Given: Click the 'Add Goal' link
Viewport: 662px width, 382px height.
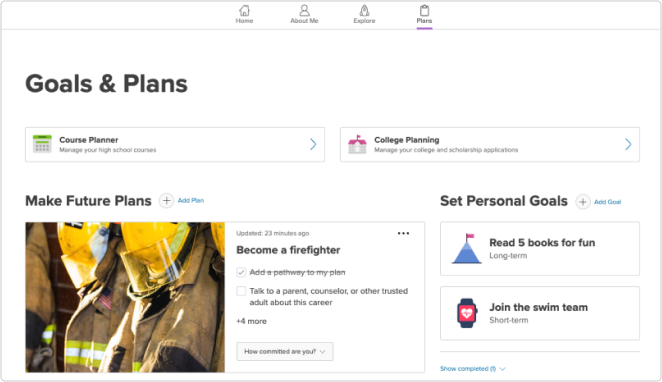Looking at the screenshot, I should pyautogui.click(x=608, y=202).
